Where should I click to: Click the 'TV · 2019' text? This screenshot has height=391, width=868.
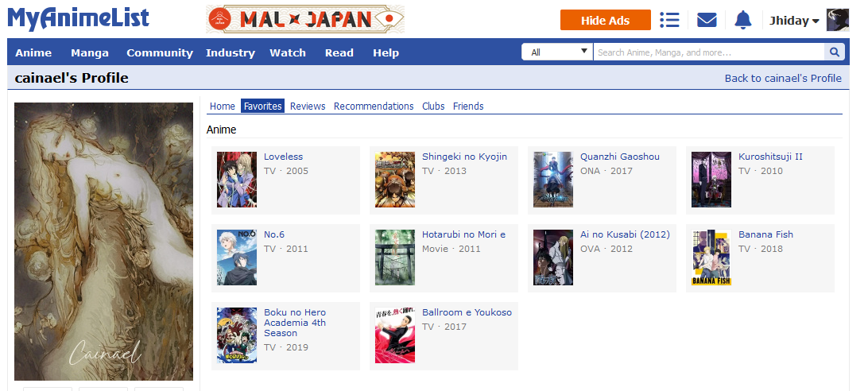(x=285, y=348)
